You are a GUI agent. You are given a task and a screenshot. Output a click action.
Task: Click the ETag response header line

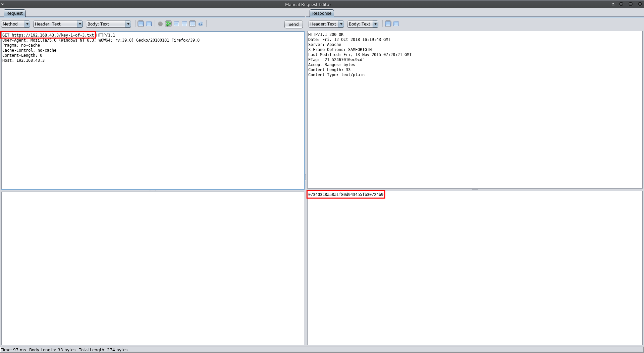coord(336,60)
